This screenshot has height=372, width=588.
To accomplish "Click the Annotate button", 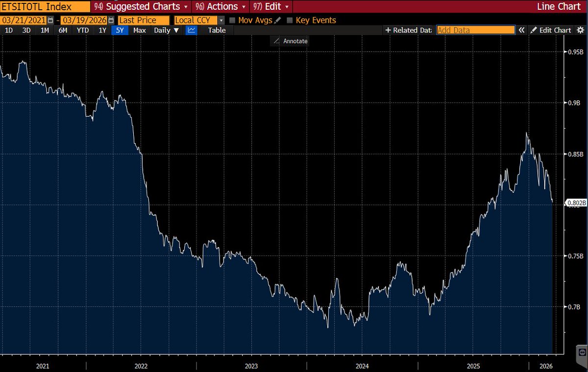I will tap(290, 41).
